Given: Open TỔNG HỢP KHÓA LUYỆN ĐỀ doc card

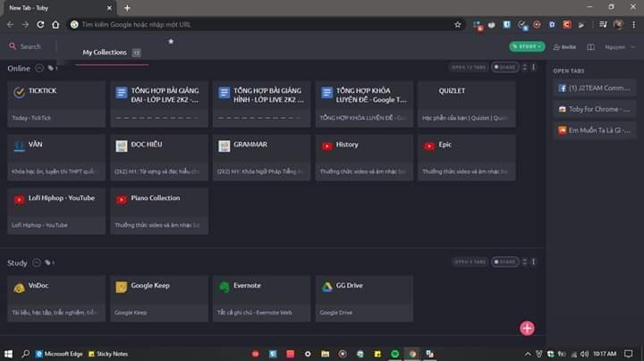Looking at the screenshot, I should coord(364,104).
